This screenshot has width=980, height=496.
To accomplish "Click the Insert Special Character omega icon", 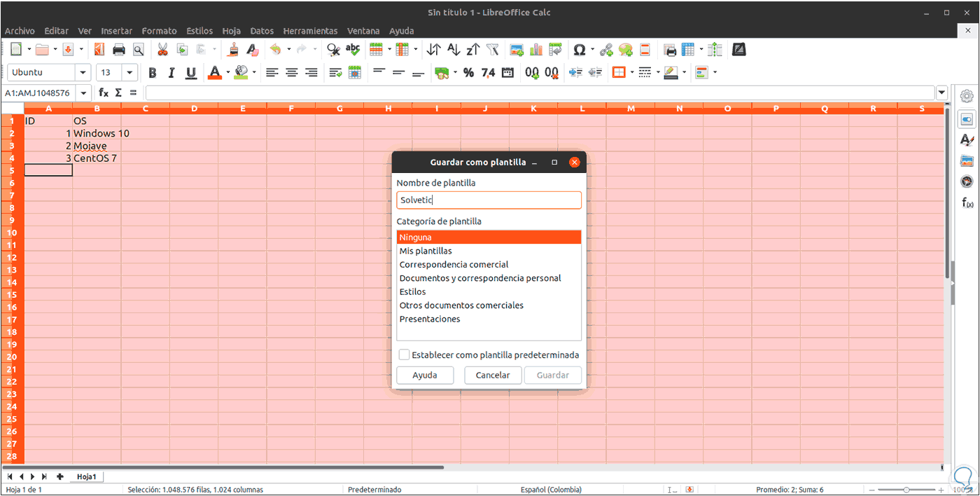I will pyautogui.click(x=579, y=50).
